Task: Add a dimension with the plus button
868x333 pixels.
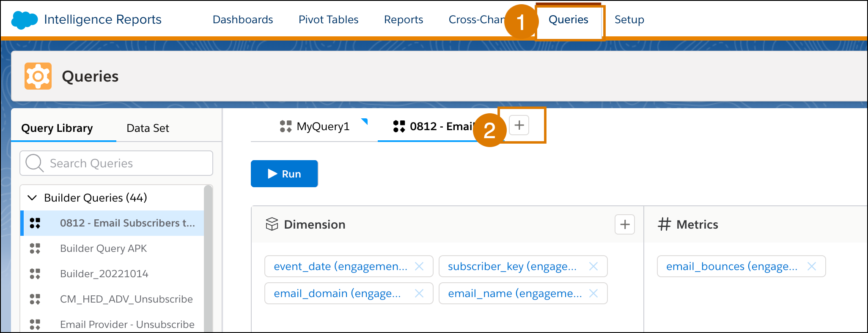Action: 625,224
